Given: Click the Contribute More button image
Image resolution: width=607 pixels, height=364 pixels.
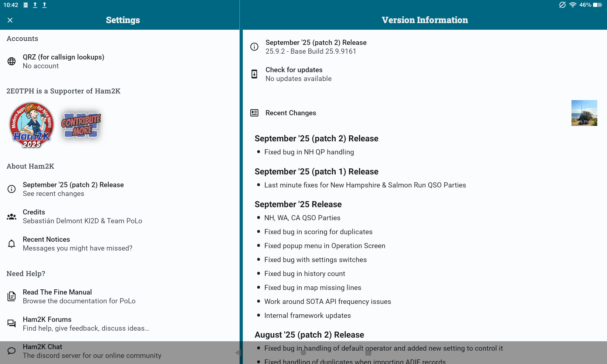Looking at the screenshot, I should pyautogui.click(x=81, y=125).
